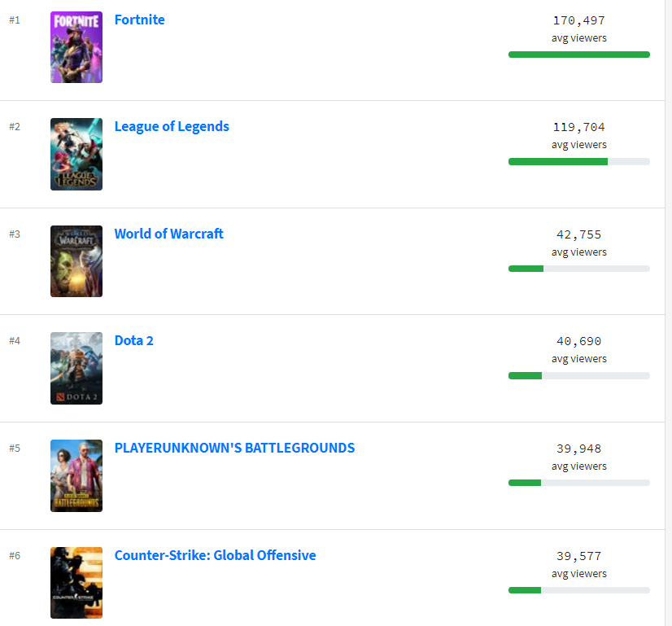Click the World of Warcraft box art
Image resolution: width=672 pixels, height=626 pixels.
(76, 261)
